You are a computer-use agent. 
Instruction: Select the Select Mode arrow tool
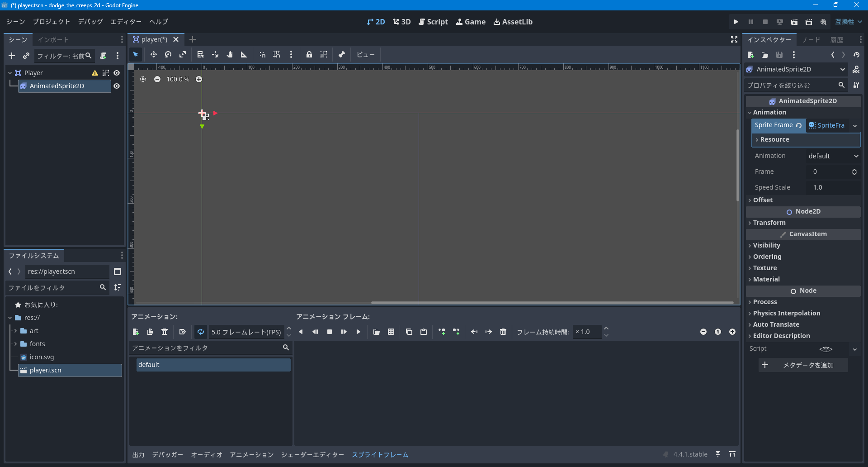point(136,55)
